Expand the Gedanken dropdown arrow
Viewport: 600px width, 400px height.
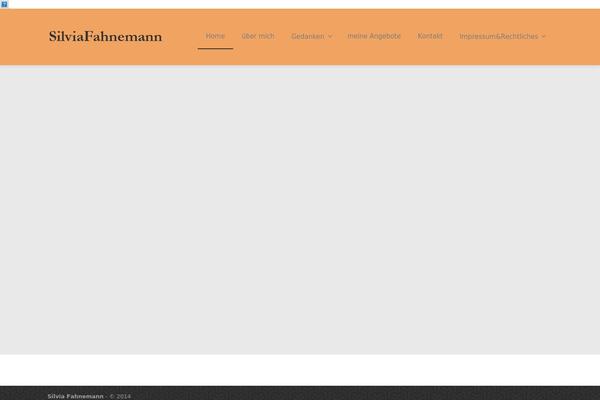(330, 37)
